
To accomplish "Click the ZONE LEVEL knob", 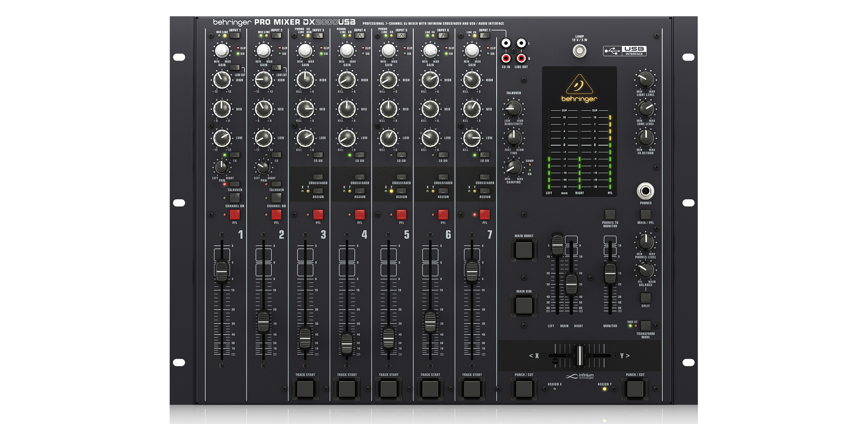I will pos(645,109).
